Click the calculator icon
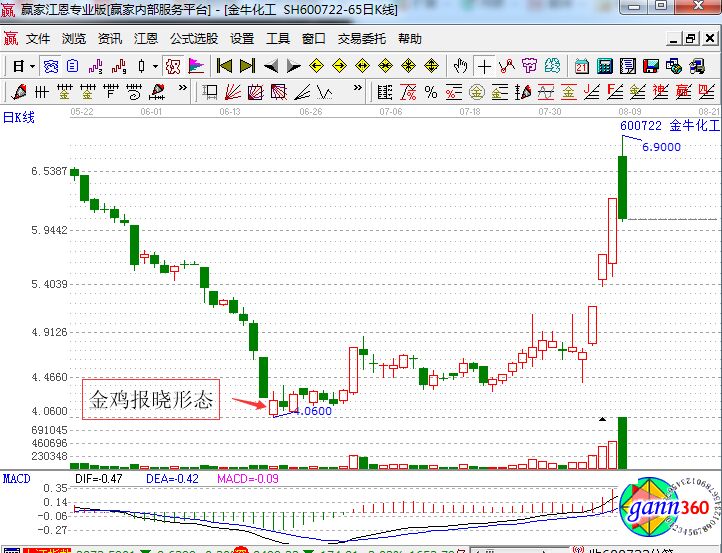This screenshot has height=553, width=722. pos(605,67)
